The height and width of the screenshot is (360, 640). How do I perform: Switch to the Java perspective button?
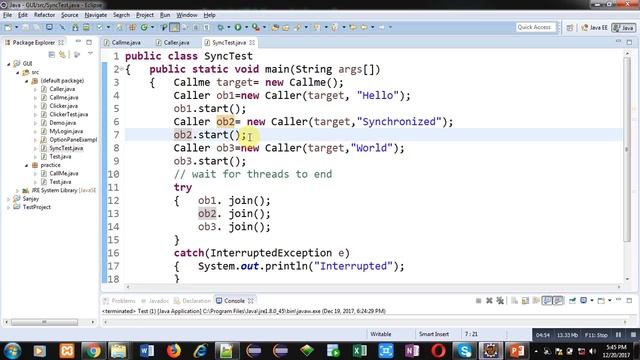[x=624, y=28]
